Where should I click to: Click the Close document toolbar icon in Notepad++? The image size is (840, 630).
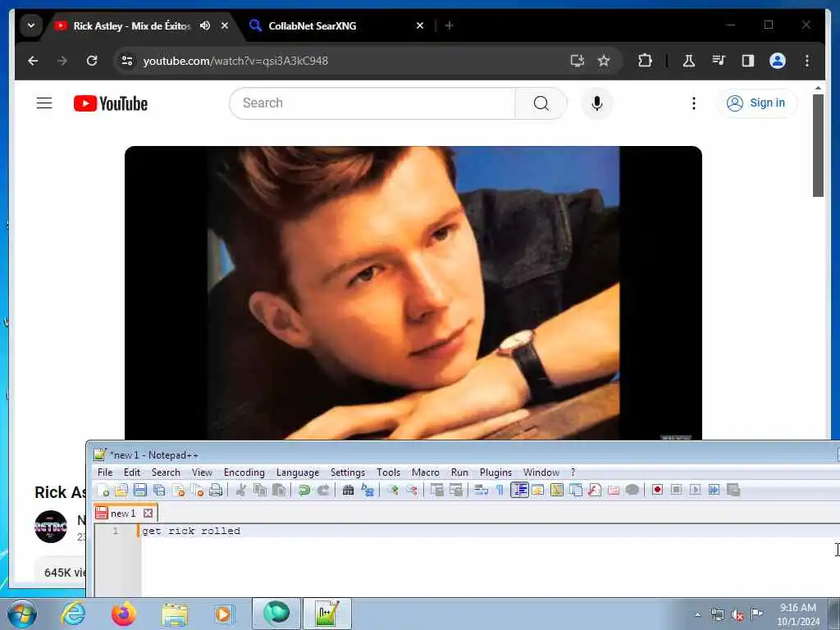178,490
